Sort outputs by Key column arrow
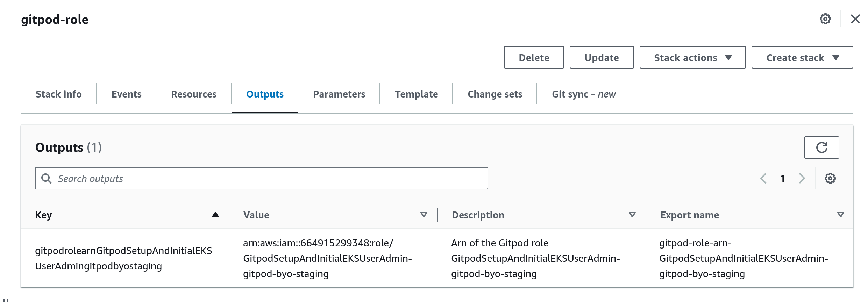This screenshot has height=302, width=868. point(215,215)
